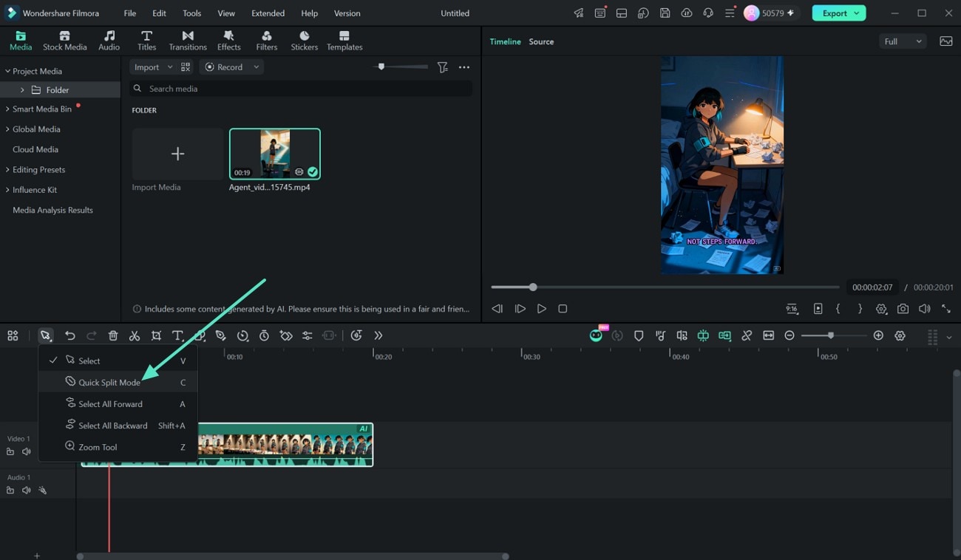Viewport: 961px width, 560px height.
Task: Open the Effects tab
Action: coord(228,41)
